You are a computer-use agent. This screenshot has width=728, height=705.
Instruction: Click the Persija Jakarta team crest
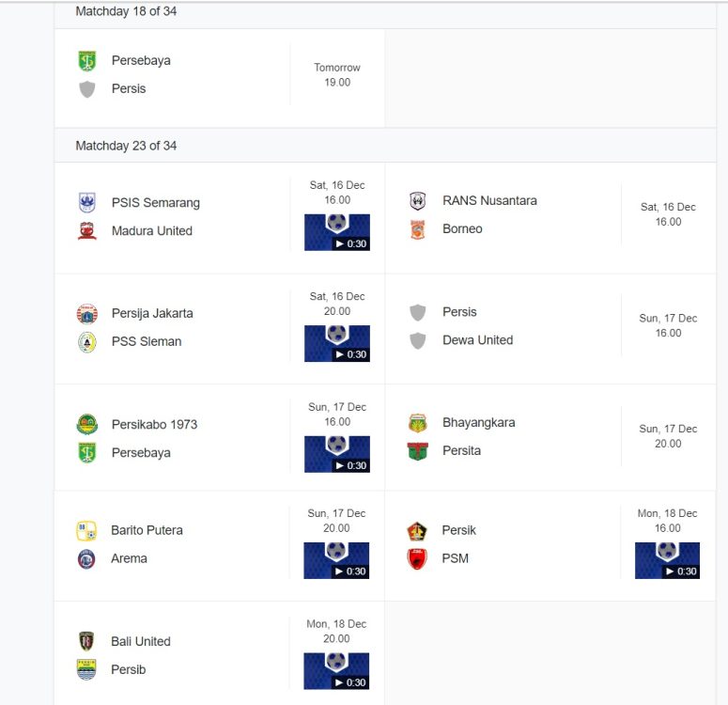(x=86, y=314)
